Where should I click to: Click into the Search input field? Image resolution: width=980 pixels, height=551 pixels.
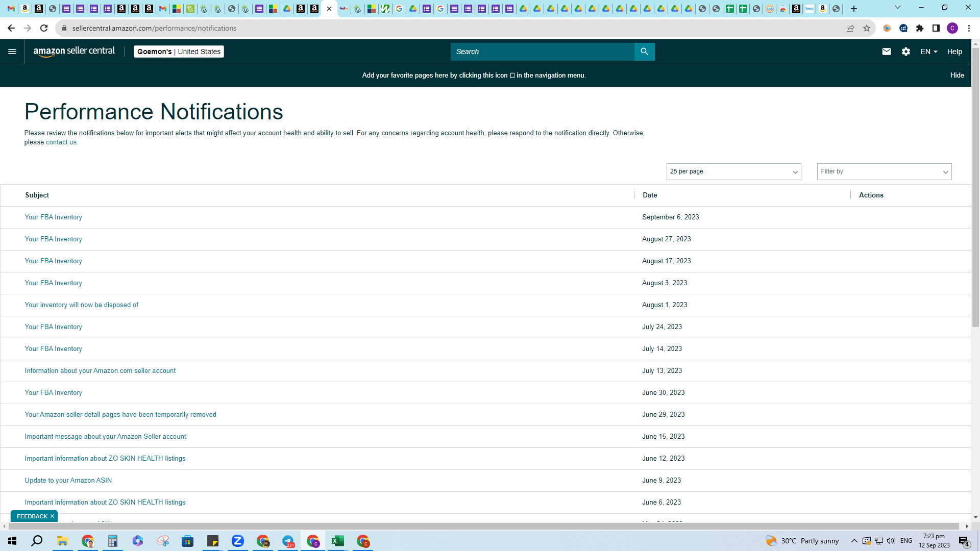pos(542,52)
